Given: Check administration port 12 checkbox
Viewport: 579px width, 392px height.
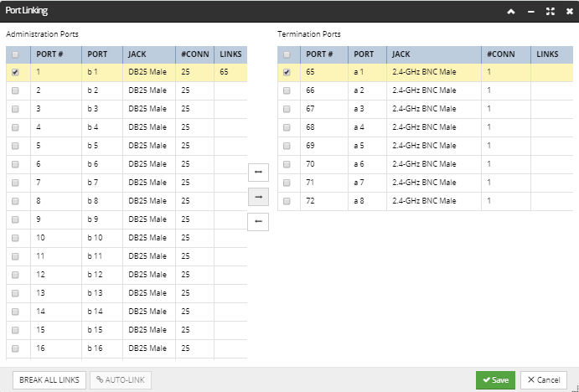Looking at the screenshot, I should point(15,275).
